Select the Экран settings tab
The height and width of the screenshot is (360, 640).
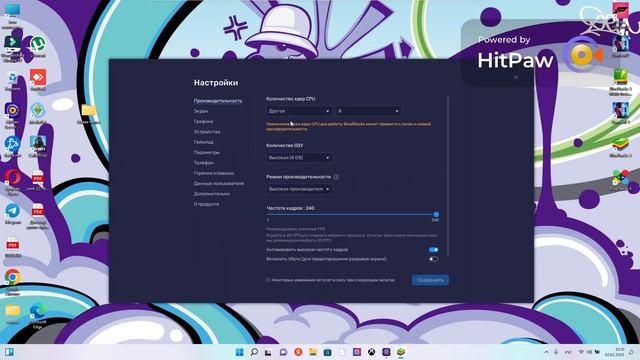tap(201, 111)
